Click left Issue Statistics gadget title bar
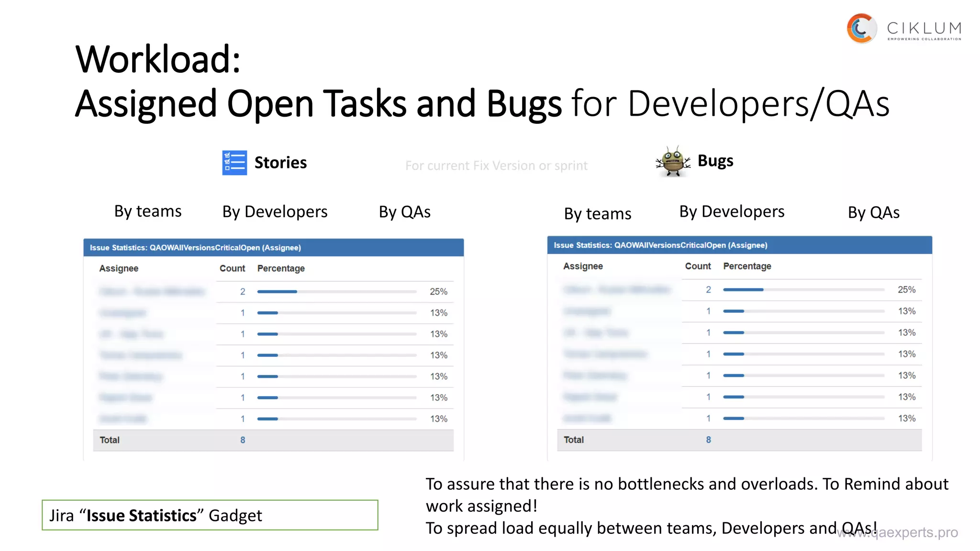 tap(274, 248)
